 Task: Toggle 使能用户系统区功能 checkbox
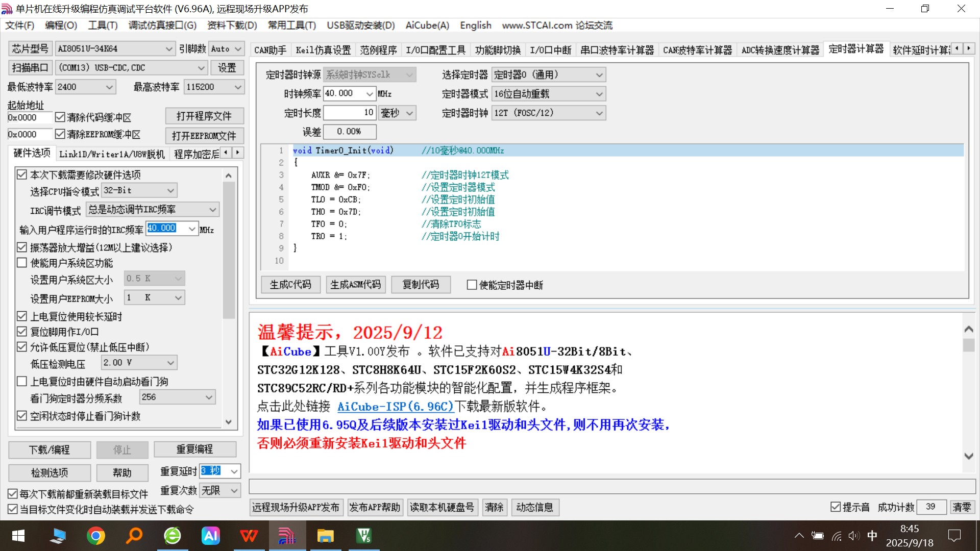(22, 263)
